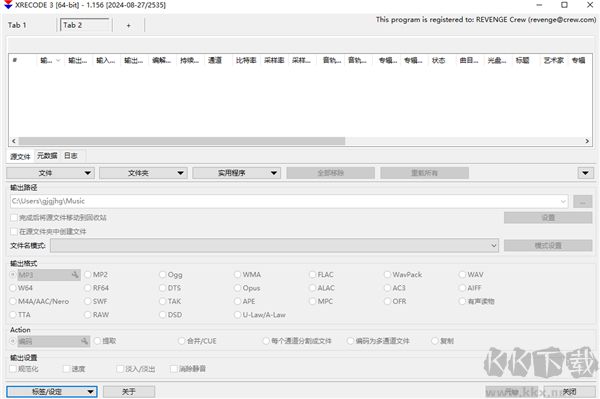Image resolution: width=600 pixels, height=399 pixels.
Task: Switch to Tab 1
Action: pos(18,25)
